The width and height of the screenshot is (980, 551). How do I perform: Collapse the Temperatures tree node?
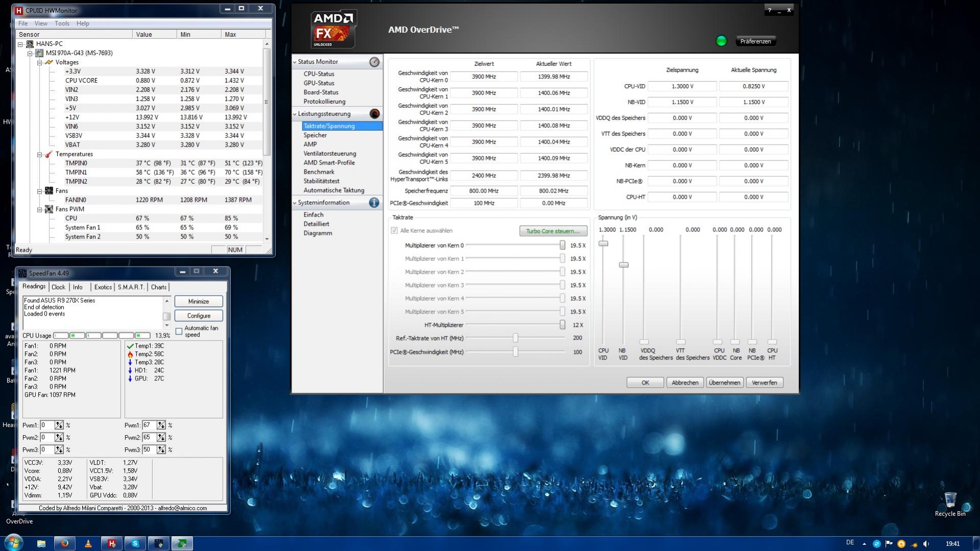point(39,154)
